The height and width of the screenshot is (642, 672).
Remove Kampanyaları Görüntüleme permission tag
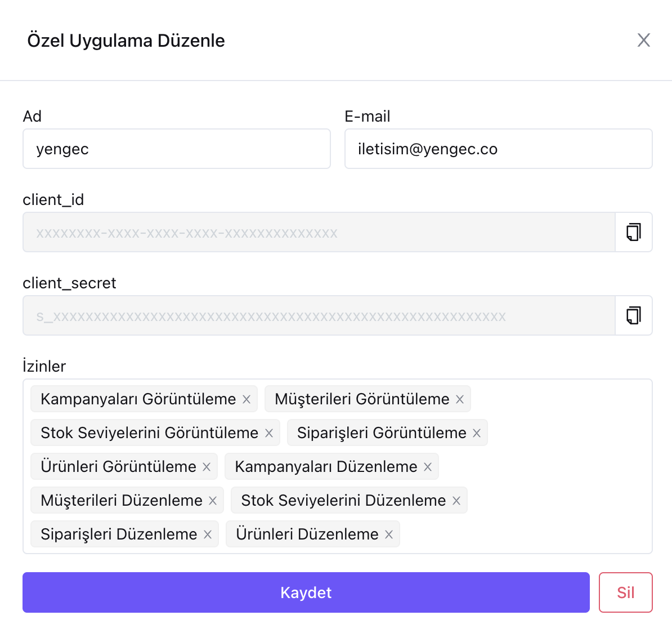pos(247,399)
